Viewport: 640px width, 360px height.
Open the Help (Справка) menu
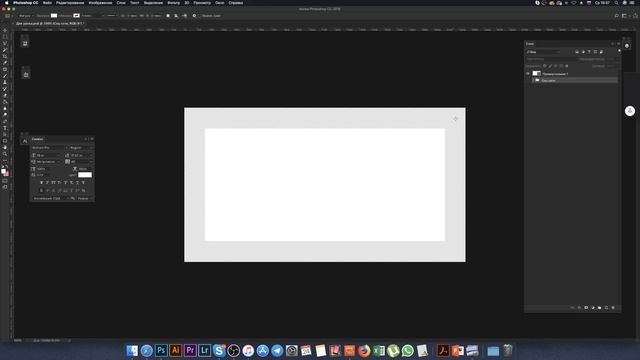[236, 3]
